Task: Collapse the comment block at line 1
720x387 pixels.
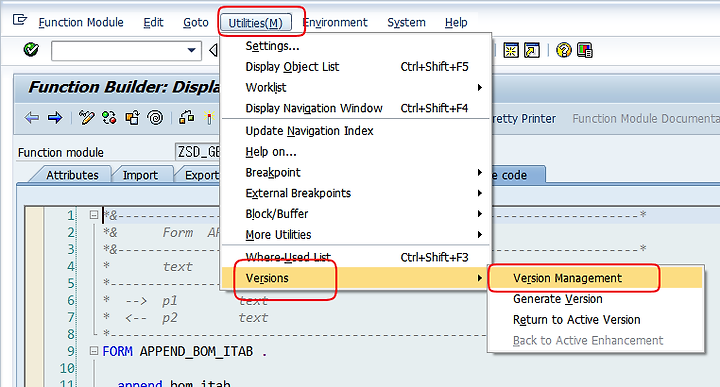Action: [94, 215]
